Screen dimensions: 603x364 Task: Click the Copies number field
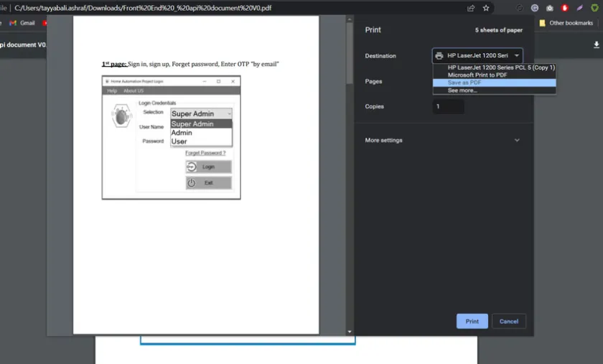tap(449, 106)
